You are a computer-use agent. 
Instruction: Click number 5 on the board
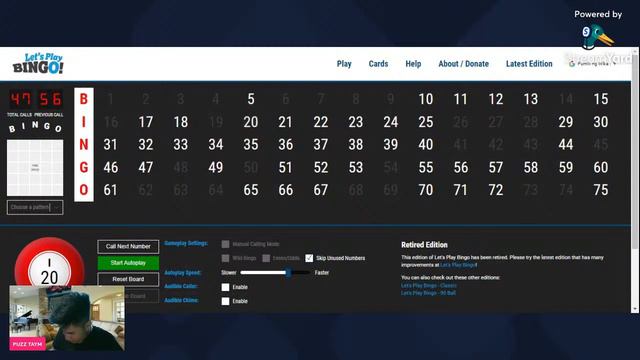coord(251,99)
